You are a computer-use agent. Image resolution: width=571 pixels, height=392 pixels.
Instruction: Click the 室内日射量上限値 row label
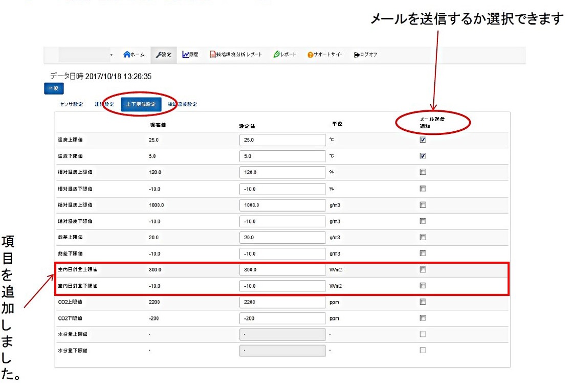[x=78, y=269]
